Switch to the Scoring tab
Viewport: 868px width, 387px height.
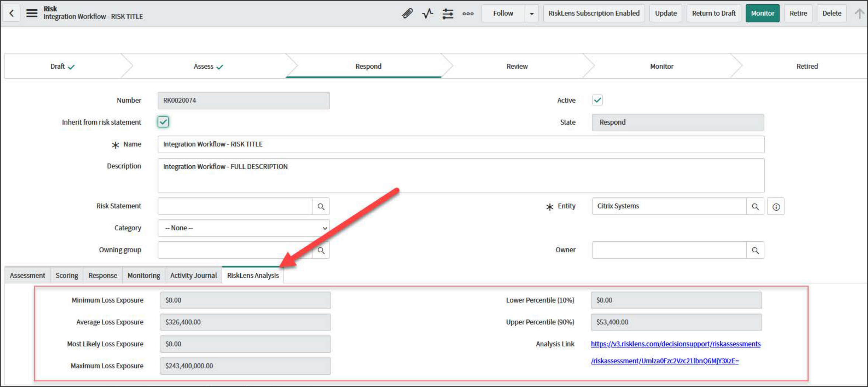tap(67, 276)
